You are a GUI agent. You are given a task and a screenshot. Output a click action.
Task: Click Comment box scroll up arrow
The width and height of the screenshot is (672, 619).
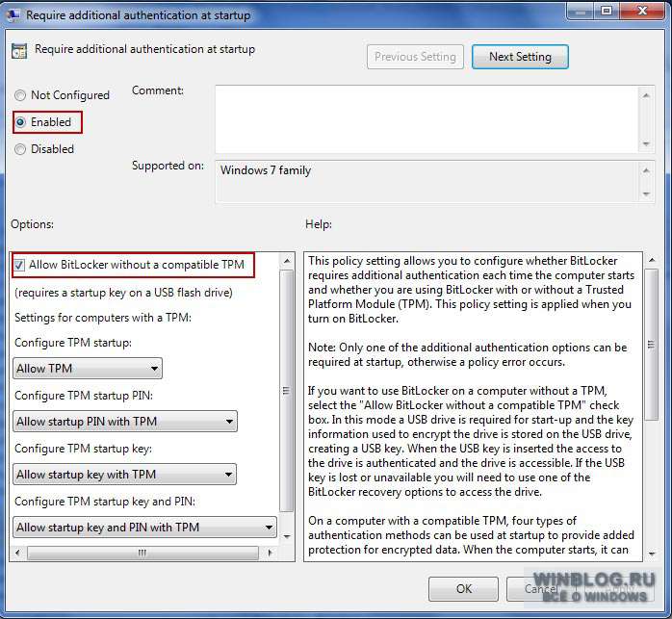(x=646, y=95)
